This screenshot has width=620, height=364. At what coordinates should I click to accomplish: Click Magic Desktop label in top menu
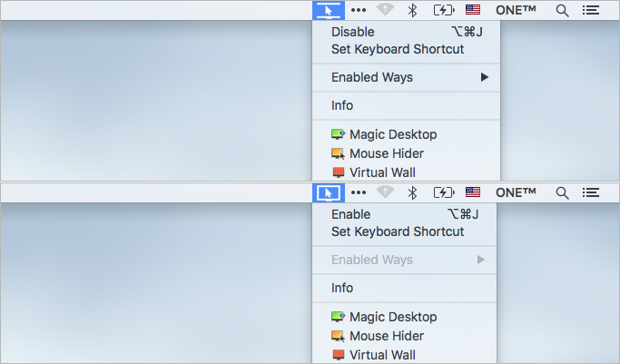(x=393, y=134)
